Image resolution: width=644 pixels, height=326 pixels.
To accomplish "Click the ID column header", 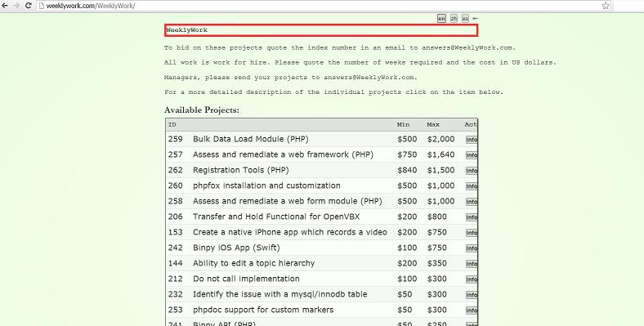I will [172, 124].
